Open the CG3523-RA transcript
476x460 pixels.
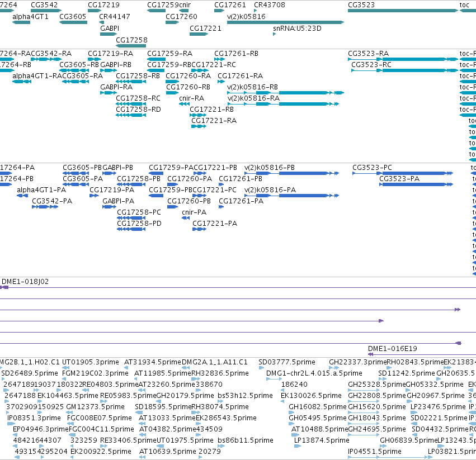click(x=403, y=59)
